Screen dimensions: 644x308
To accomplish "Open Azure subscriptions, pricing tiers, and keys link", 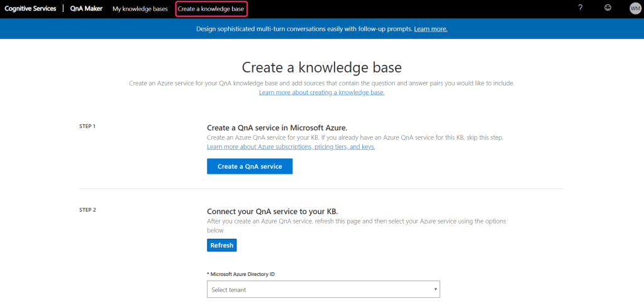I will point(291,147).
